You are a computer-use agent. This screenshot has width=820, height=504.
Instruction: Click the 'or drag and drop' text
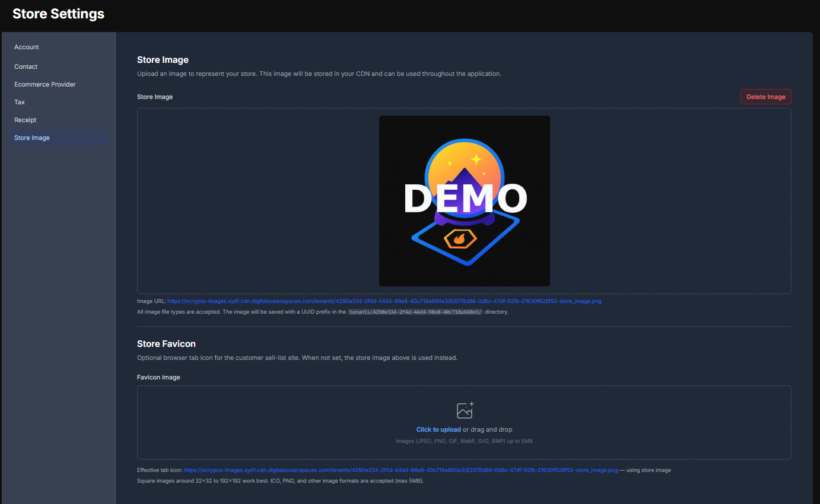488,429
